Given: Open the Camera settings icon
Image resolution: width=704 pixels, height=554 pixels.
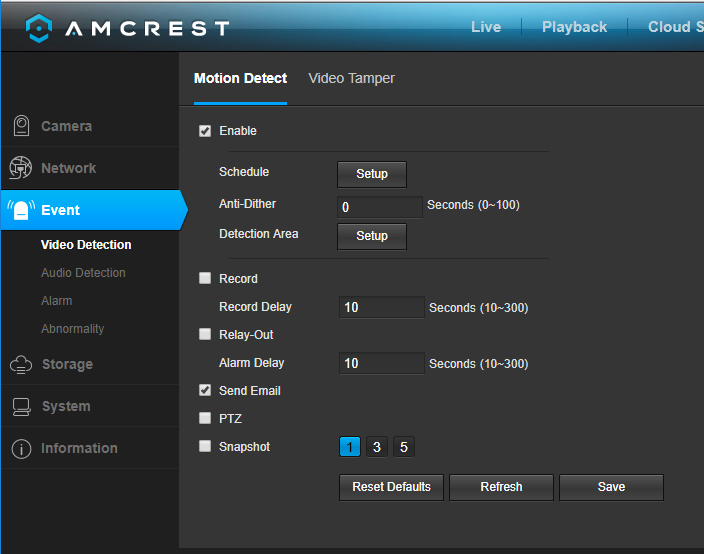Looking at the screenshot, I should pyautogui.click(x=21, y=126).
